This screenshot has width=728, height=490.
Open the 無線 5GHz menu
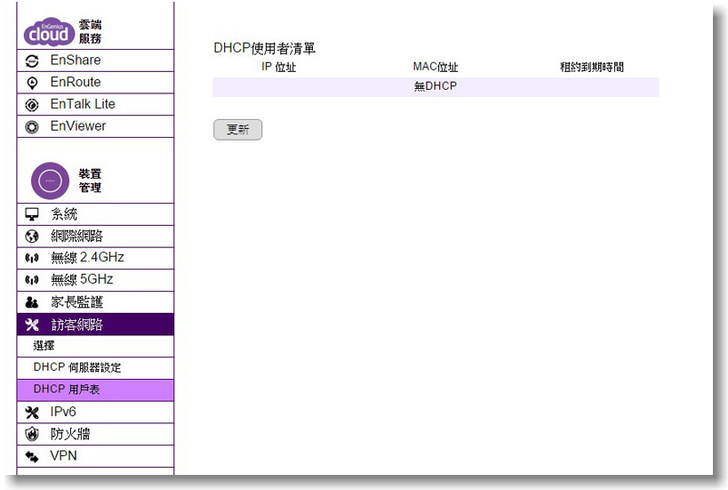(x=82, y=280)
